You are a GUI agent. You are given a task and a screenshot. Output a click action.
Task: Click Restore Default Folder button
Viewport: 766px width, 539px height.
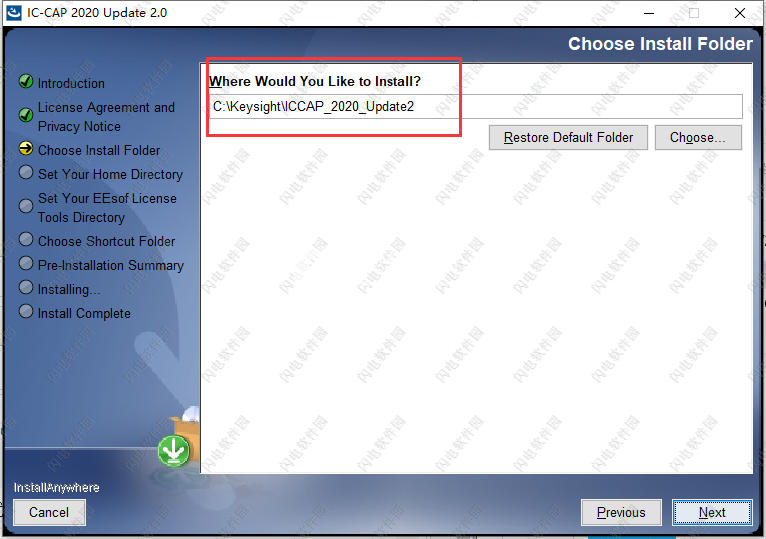tap(568, 137)
